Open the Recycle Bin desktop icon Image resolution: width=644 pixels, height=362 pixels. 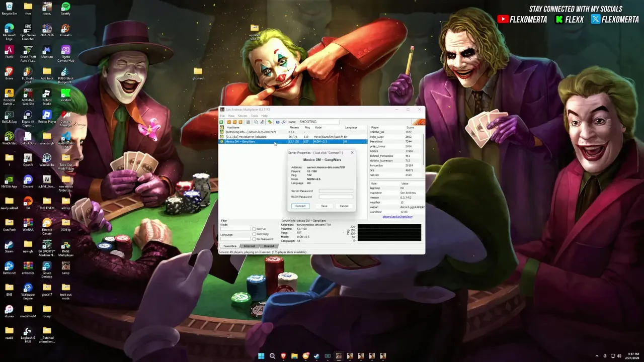click(9, 9)
